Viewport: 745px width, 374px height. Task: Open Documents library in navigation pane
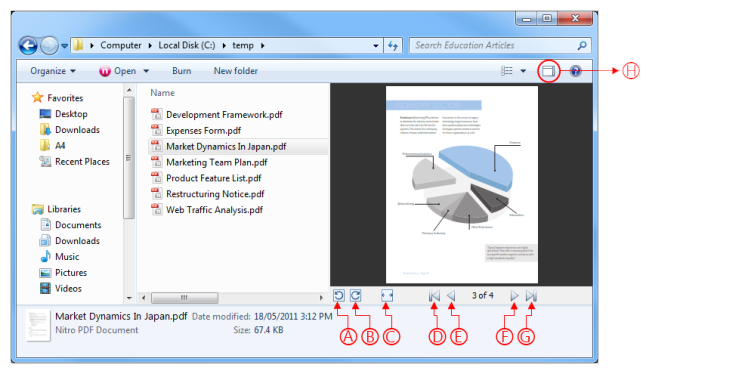coord(78,225)
